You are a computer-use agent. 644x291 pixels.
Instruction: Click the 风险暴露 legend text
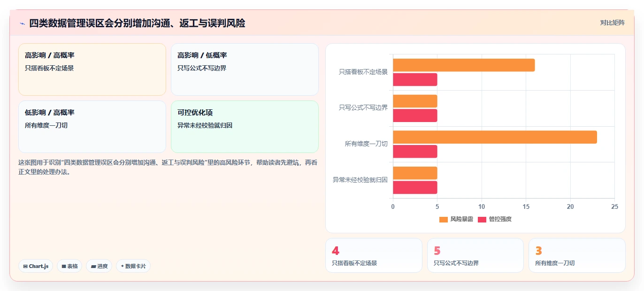461,220
